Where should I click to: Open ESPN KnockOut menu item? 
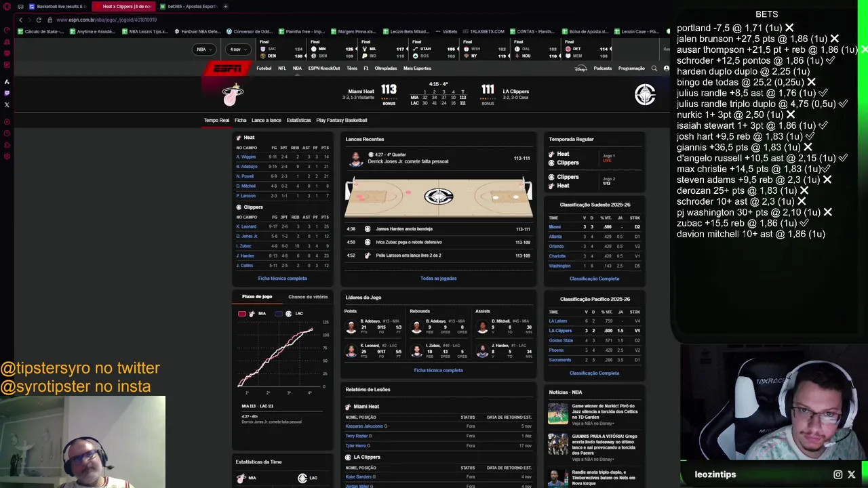coord(324,68)
